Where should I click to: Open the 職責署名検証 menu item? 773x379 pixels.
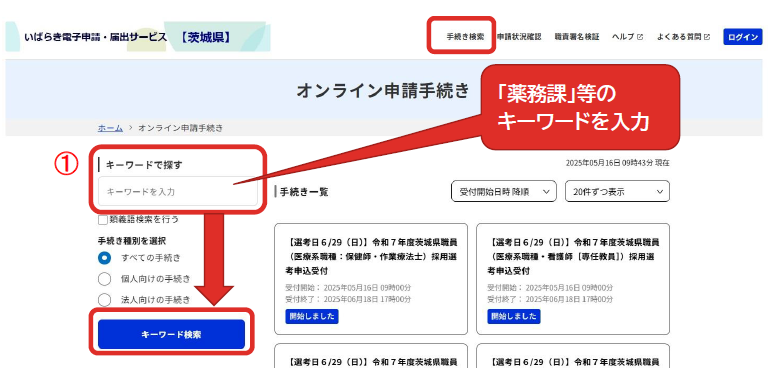click(577, 37)
